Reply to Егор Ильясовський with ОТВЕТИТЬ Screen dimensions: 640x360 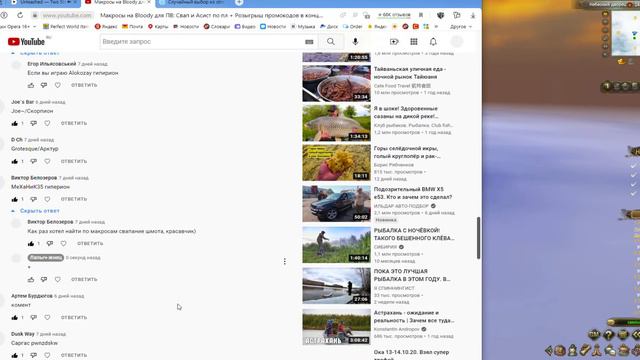tap(84, 85)
